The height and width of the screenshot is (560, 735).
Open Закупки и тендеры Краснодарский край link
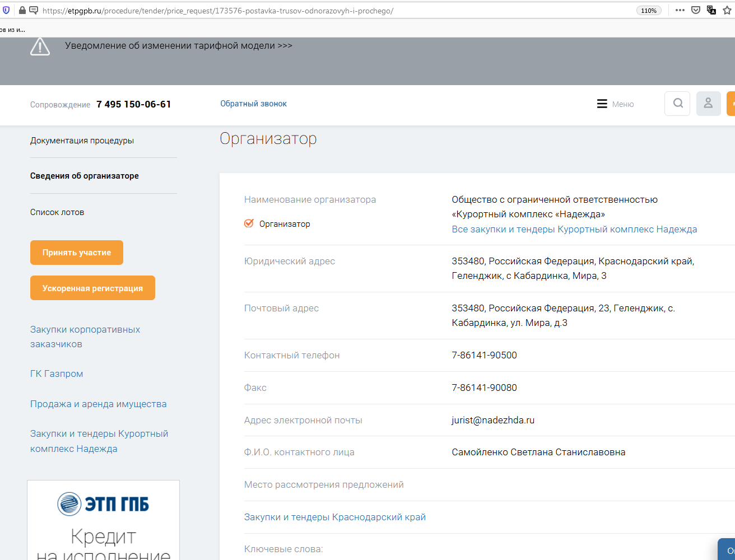point(335,517)
